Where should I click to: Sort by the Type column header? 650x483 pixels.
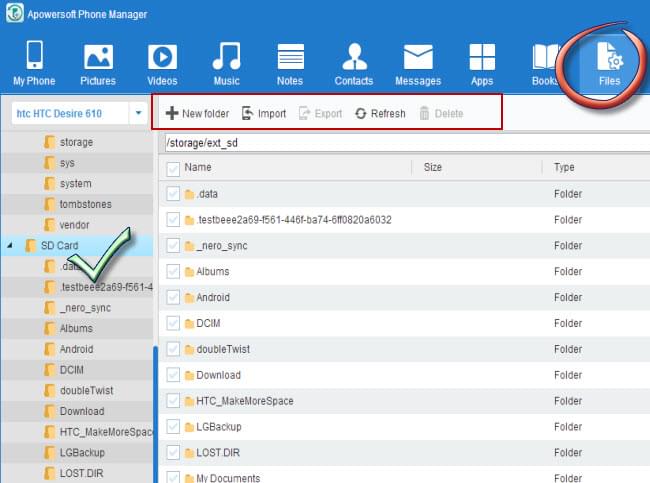click(x=564, y=167)
